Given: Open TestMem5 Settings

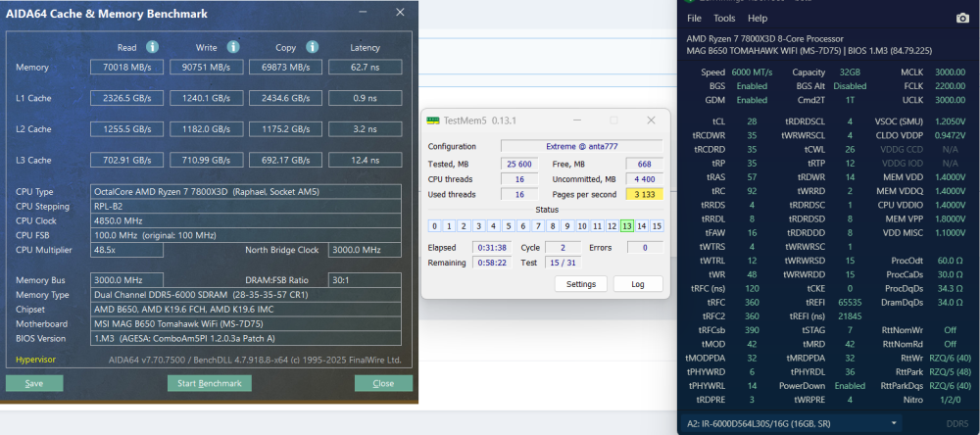Looking at the screenshot, I should point(581,284).
